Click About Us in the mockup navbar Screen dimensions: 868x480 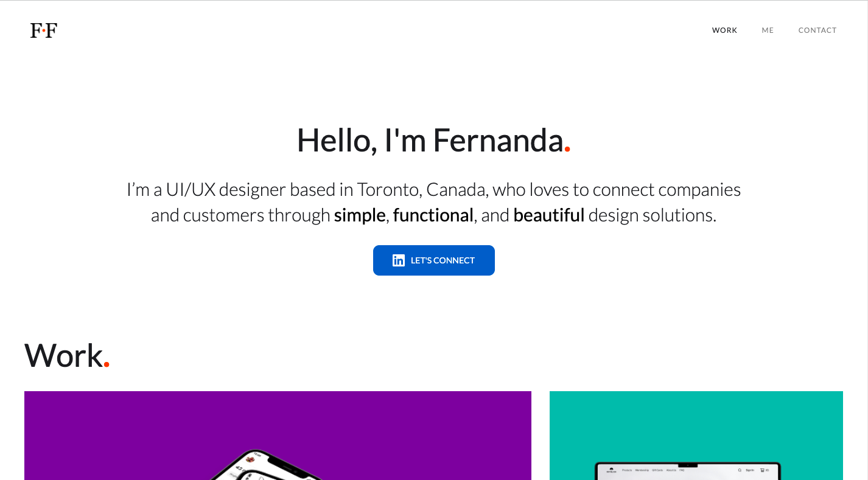coord(671,470)
